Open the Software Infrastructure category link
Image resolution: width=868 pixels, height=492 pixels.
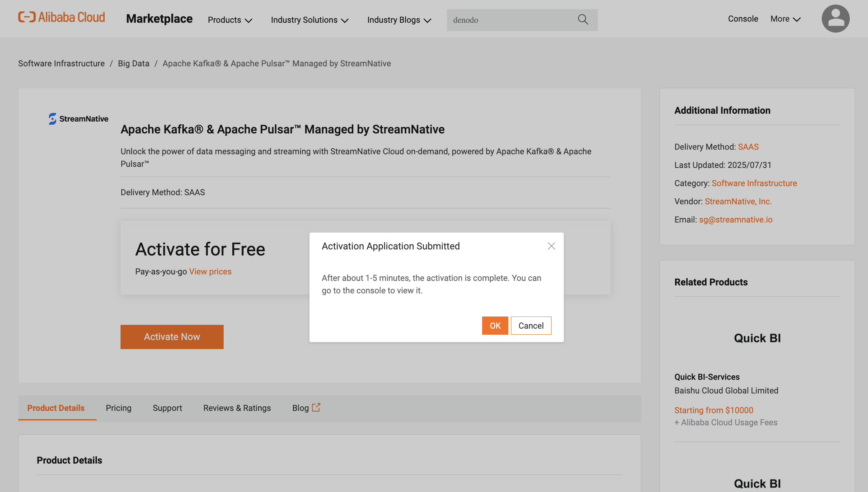tap(754, 183)
